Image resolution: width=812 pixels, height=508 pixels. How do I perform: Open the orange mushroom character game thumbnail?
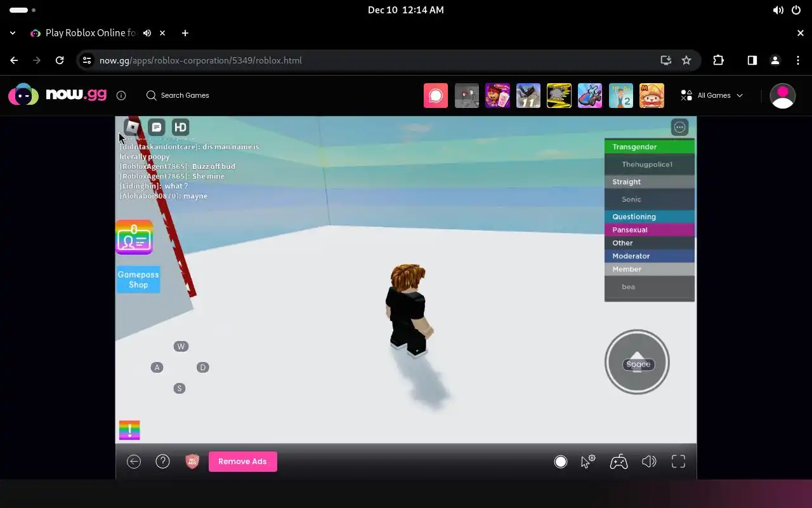point(652,95)
